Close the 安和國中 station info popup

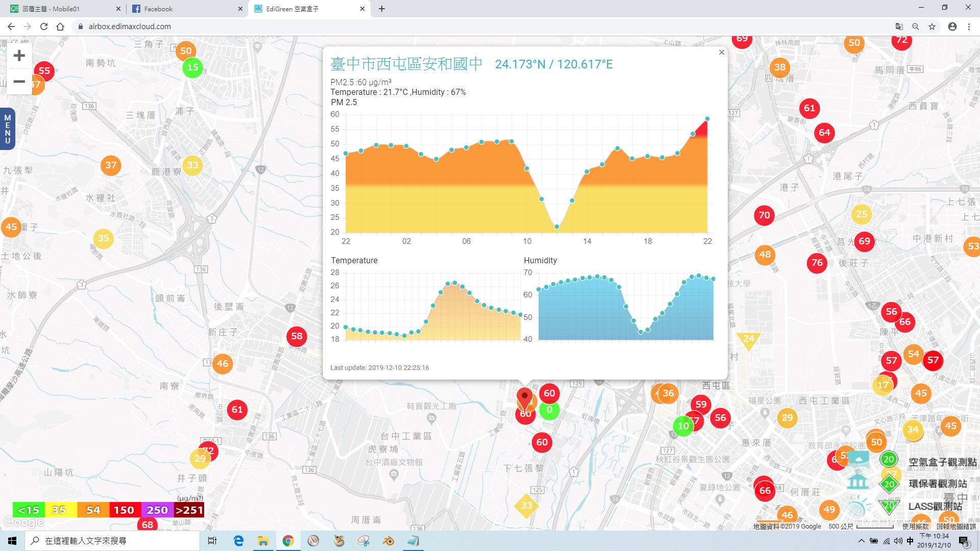721,52
